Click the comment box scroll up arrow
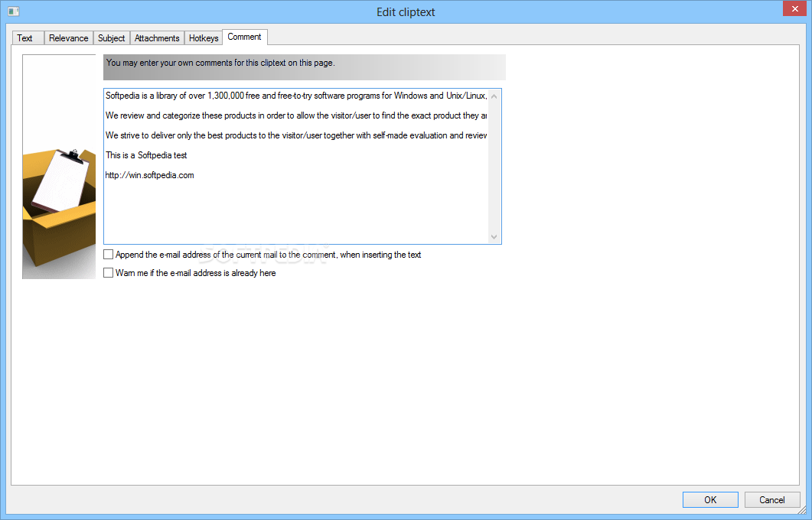Screen dimensions: 812x520 pyautogui.click(x=494, y=96)
